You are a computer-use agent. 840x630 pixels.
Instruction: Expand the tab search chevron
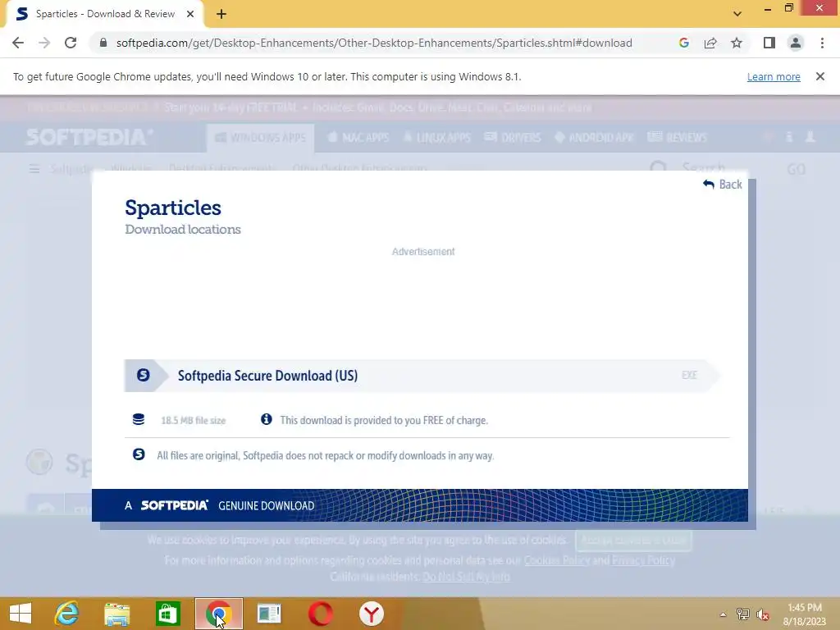(x=737, y=14)
